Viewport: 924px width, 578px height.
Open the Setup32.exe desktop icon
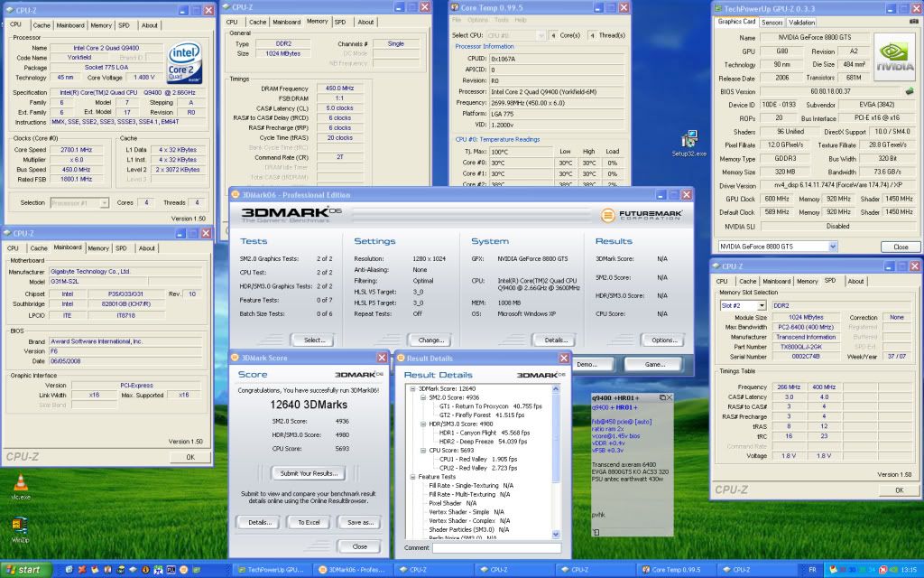pyautogui.click(x=689, y=140)
